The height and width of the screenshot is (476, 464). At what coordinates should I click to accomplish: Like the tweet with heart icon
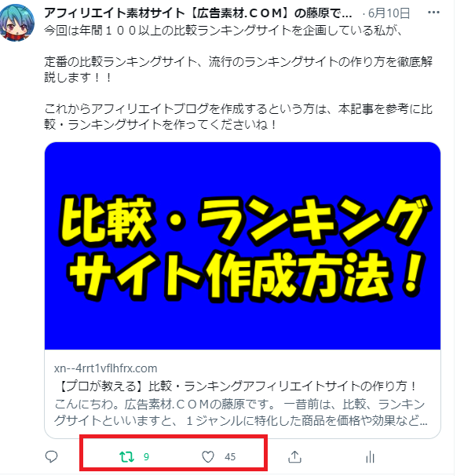(x=208, y=456)
